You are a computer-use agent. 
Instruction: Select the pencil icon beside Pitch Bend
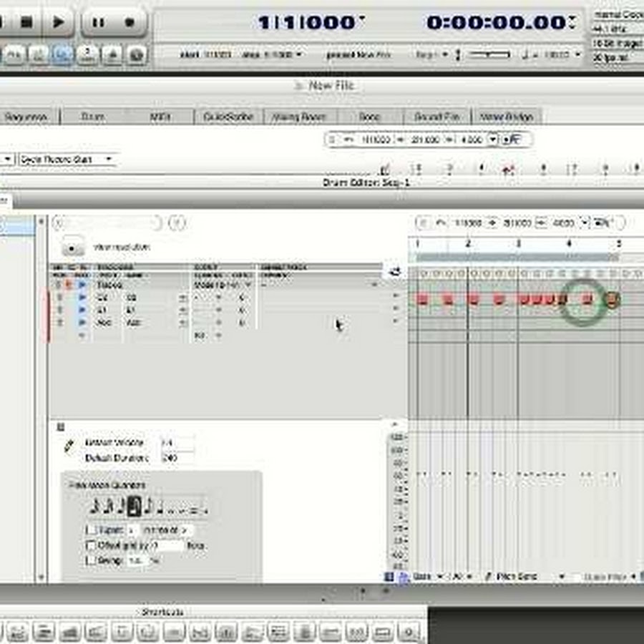point(488,577)
